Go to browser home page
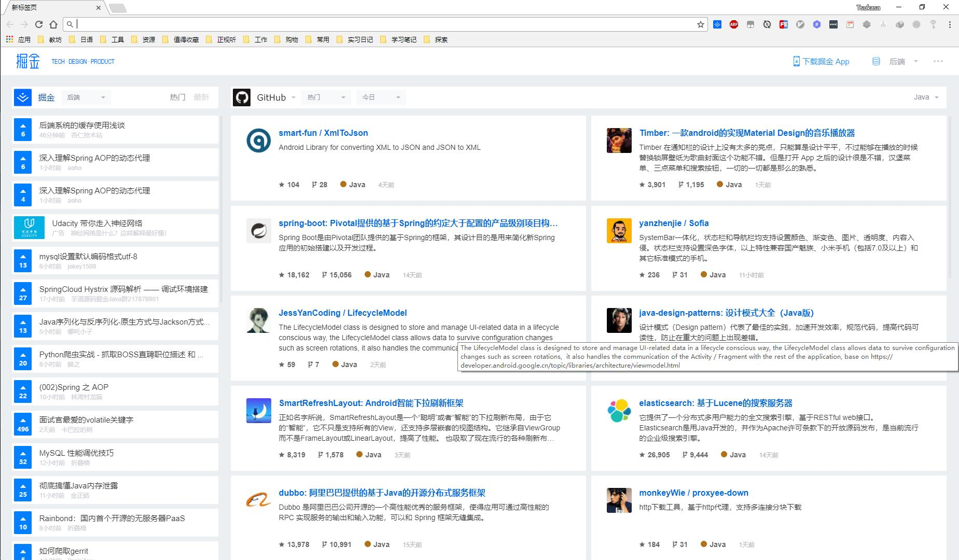Viewport: 959px width, 560px height. [x=53, y=24]
